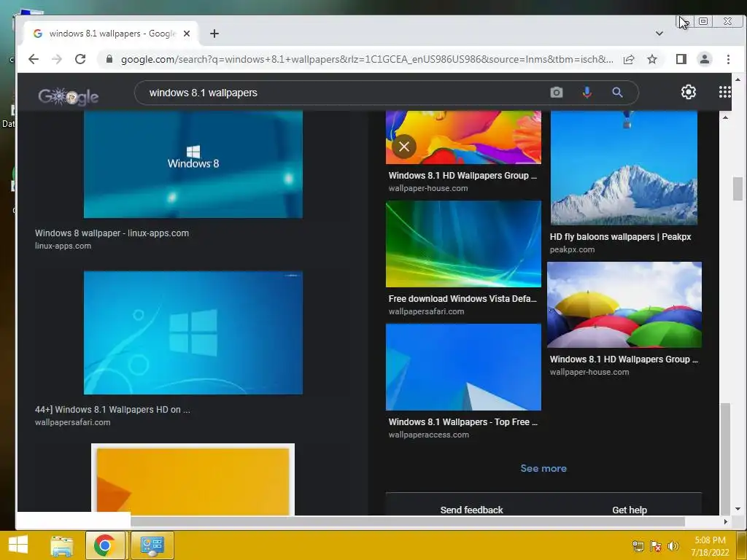747x560 pixels.
Task: Click the peakpx.com source text
Action: point(572,249)
